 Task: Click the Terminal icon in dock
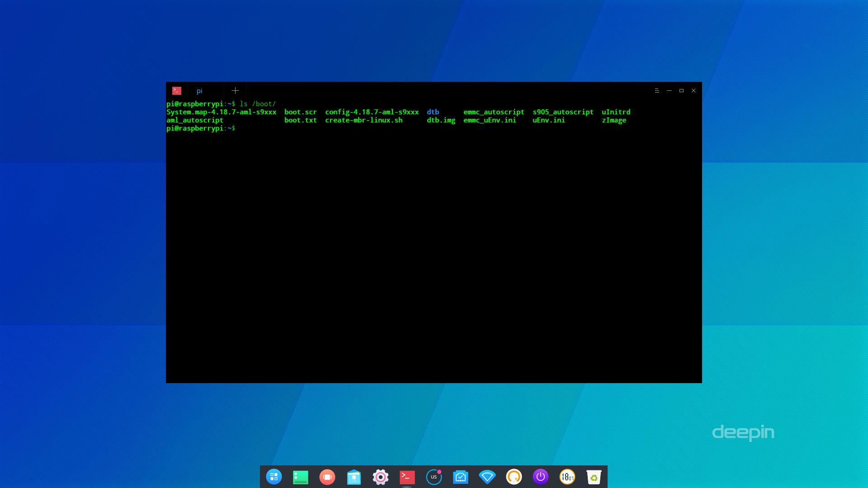407,477
